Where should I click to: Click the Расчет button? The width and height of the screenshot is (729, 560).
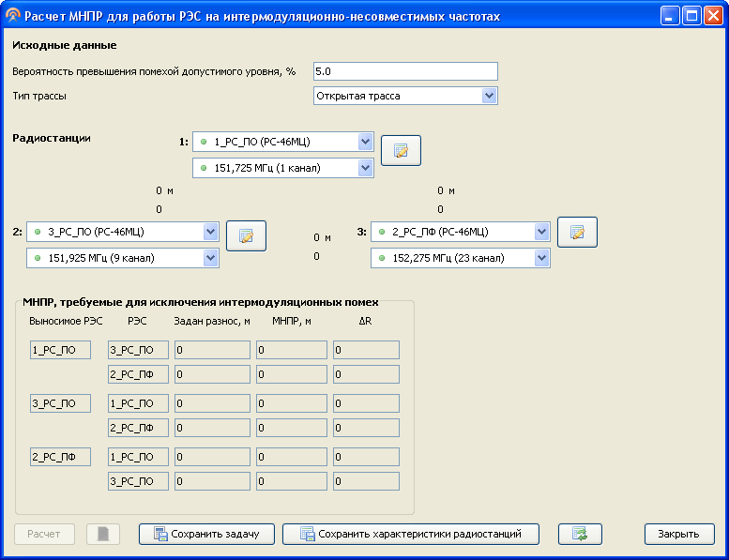(44, 534)
